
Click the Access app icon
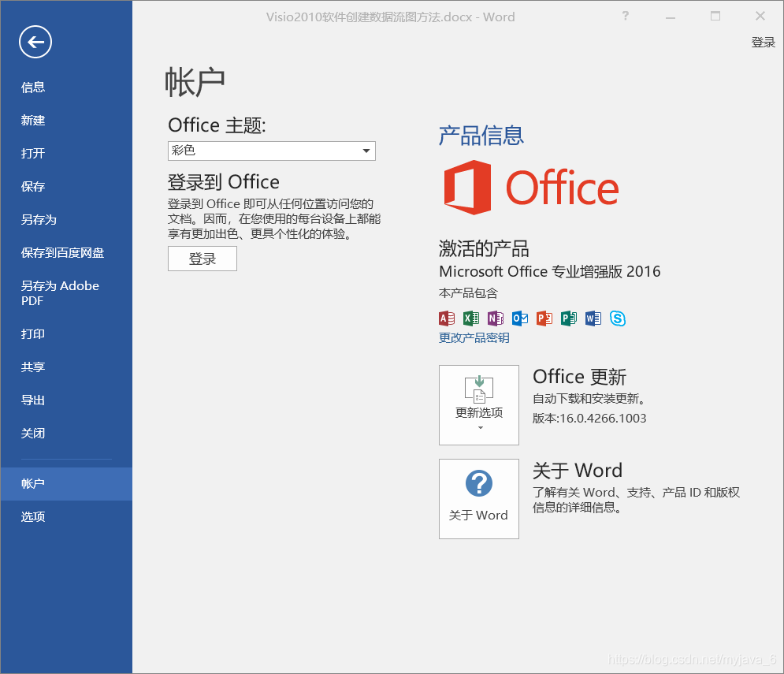click(447, 318)
